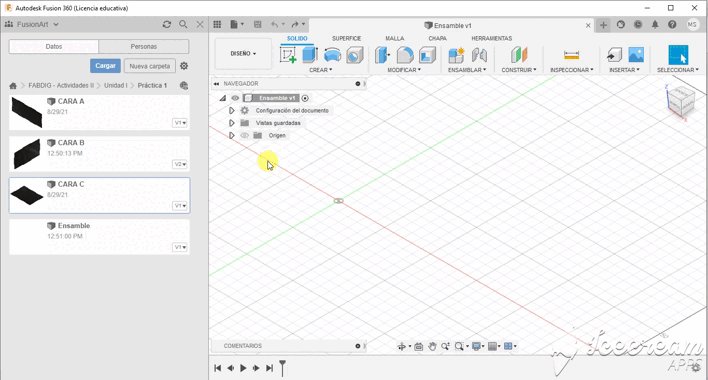Select the Joint tool
The width and height of the screenshot is (708, 380).
[x=479, y=55]
